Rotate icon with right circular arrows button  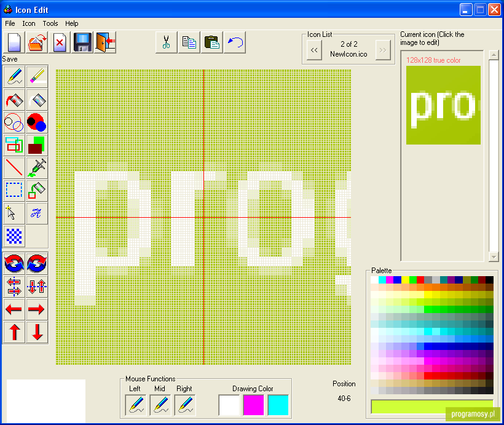(x=37, y=263)
